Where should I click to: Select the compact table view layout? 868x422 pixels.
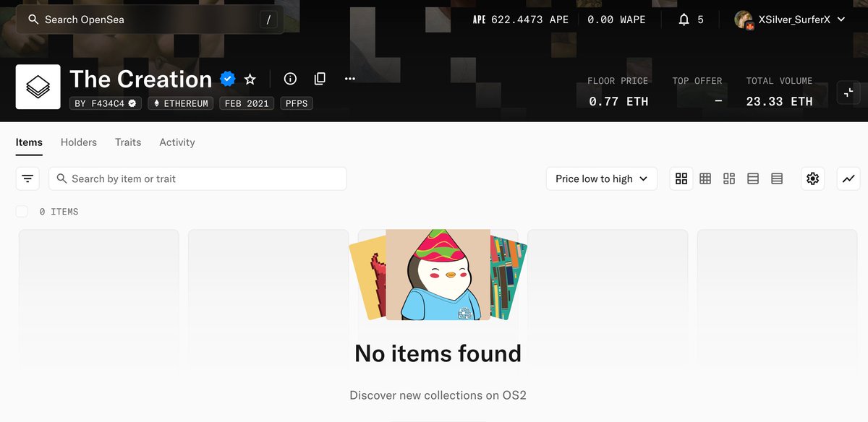[x=777, y=178]
